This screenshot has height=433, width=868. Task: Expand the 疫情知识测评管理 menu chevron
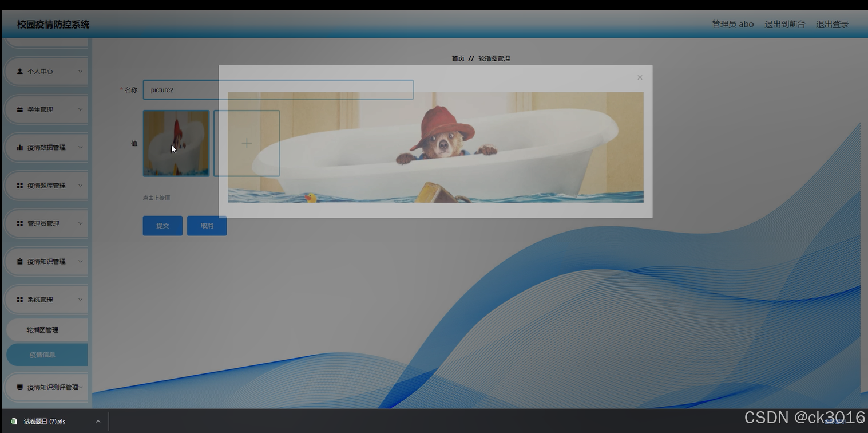pos(81,388)
